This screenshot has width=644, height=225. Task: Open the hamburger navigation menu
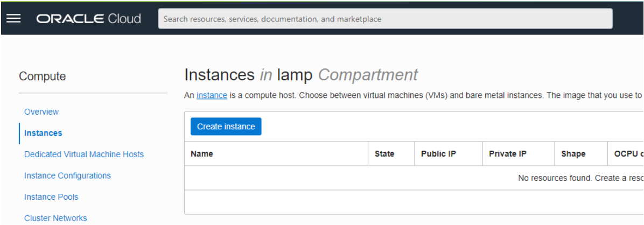pos(13,19)
